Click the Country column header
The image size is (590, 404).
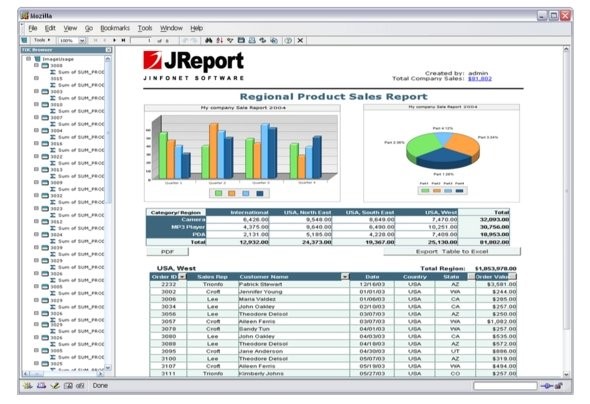click(415, 277)
